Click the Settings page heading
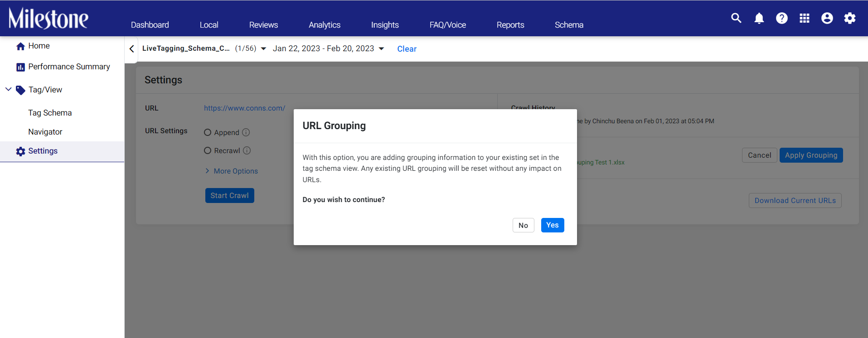Image resolution: width=868 pixels, height=338 pixels. pos(163,80)
